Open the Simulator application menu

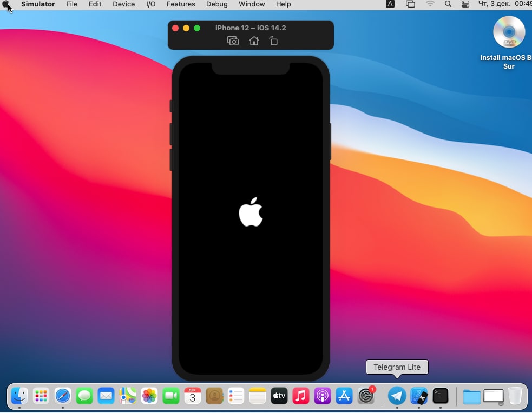point(38,4)
